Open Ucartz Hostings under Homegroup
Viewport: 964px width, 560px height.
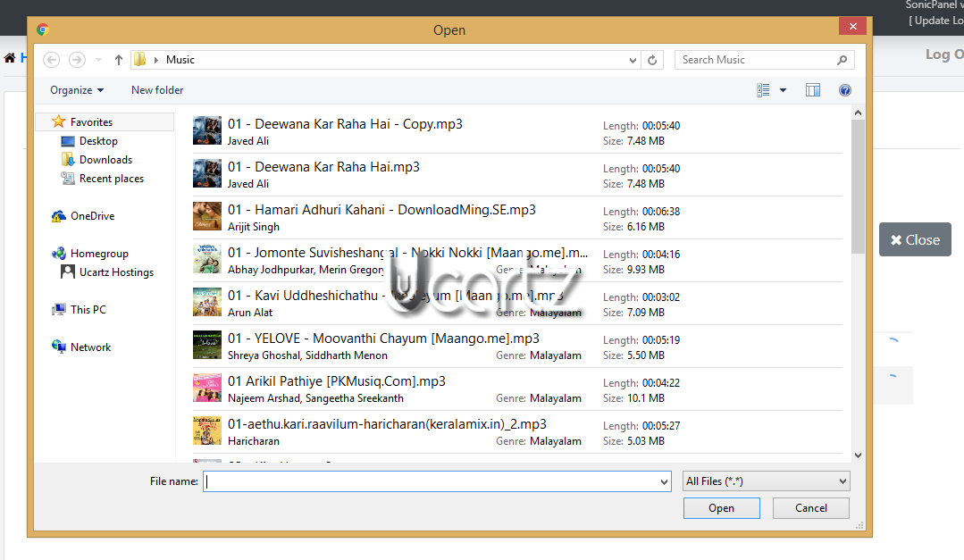pyautogui.click(x=116, y=272)
